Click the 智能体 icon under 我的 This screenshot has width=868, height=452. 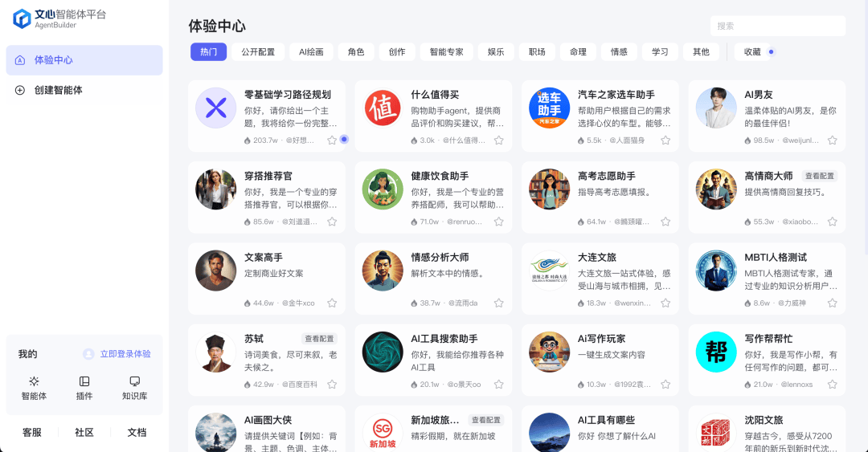pyautogui.click(x=34, y=381)
